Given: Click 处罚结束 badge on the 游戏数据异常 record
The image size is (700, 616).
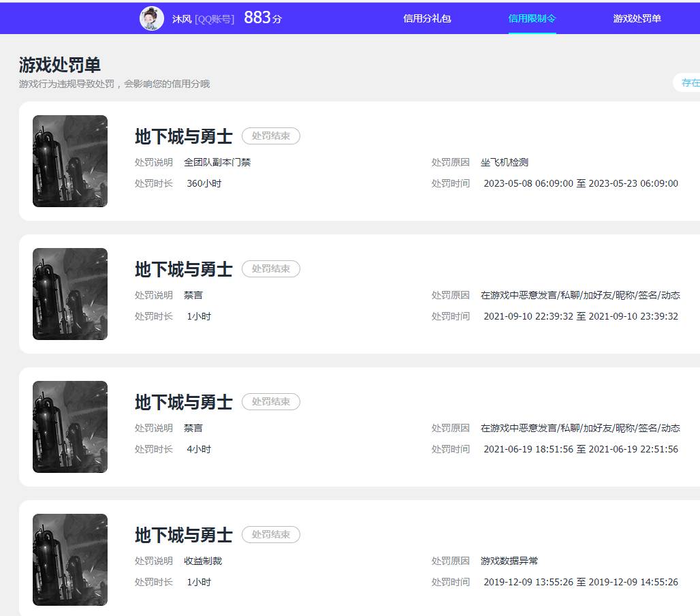Looking at the screenshot, I should 271,535.
